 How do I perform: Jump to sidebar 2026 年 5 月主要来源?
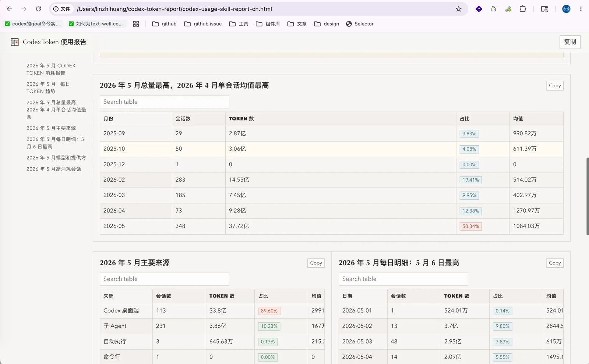pyautogui.click(x=51, y=128)
